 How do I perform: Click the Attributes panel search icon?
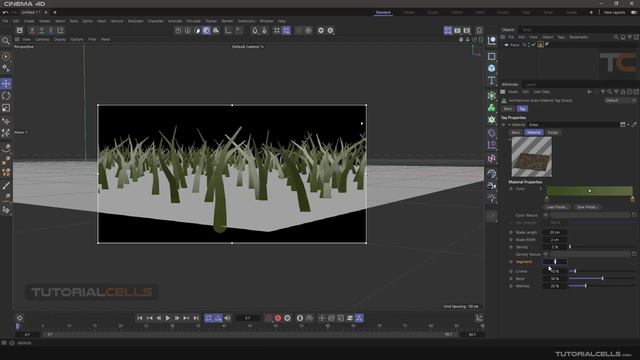pyautogui.click(x=609, y=92)
